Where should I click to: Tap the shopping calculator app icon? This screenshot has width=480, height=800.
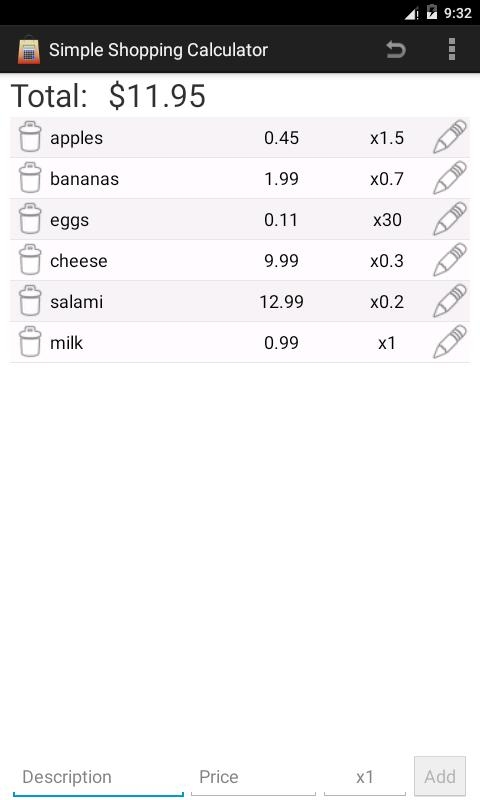(x=29, y=49)
